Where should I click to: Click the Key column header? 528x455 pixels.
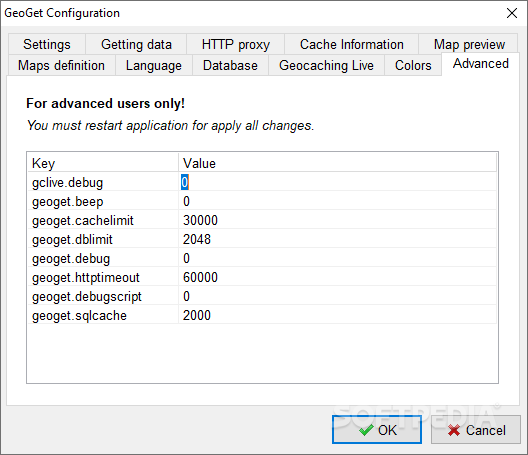(x=103, y=163)
